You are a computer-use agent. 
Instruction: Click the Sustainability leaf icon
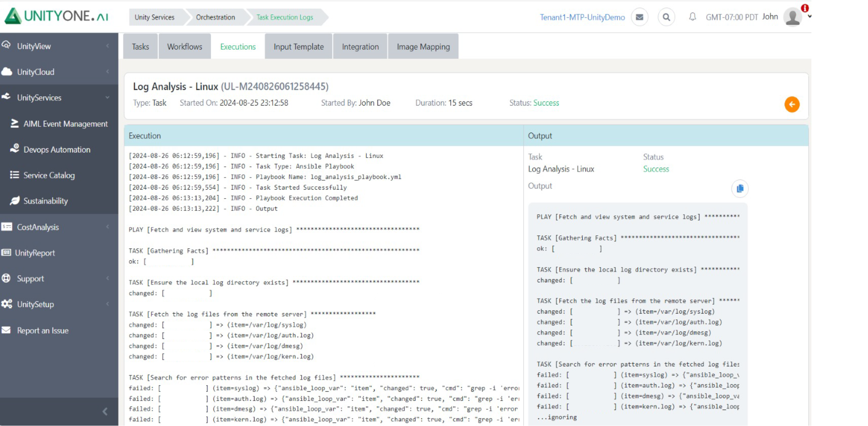coord(15,200)
